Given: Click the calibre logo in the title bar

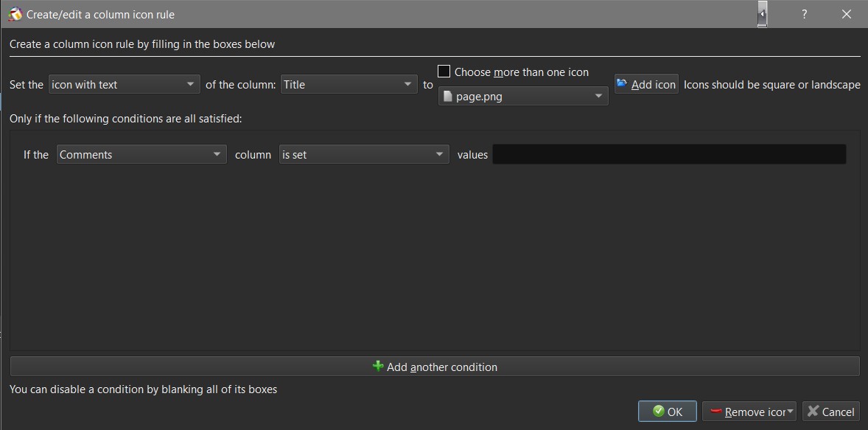Looking at the screenshot, I should (x=15, y=14).
